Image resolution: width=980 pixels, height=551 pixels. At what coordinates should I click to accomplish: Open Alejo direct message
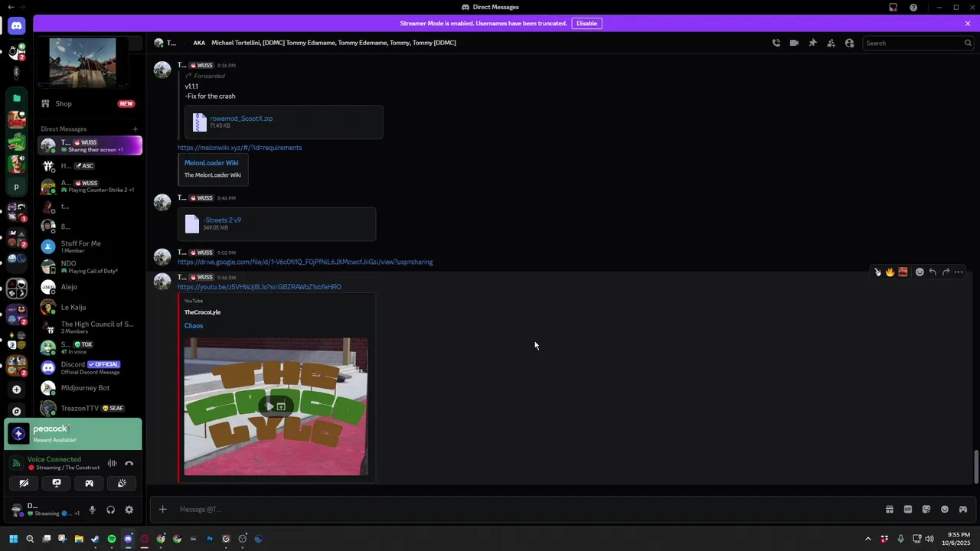point(90,287)
